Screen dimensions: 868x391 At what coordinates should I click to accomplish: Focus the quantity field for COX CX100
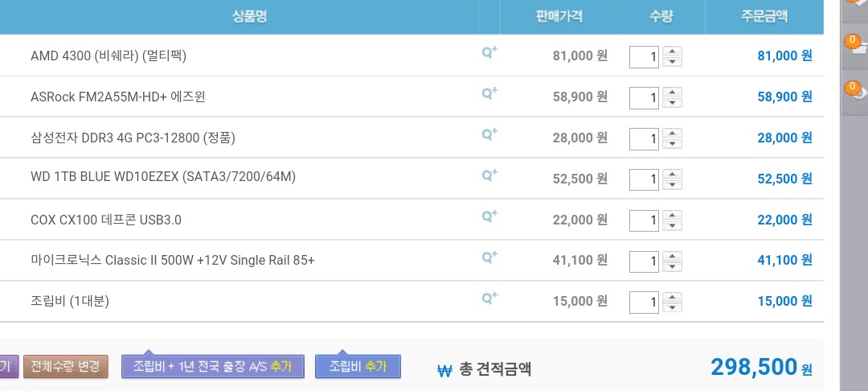644,220
